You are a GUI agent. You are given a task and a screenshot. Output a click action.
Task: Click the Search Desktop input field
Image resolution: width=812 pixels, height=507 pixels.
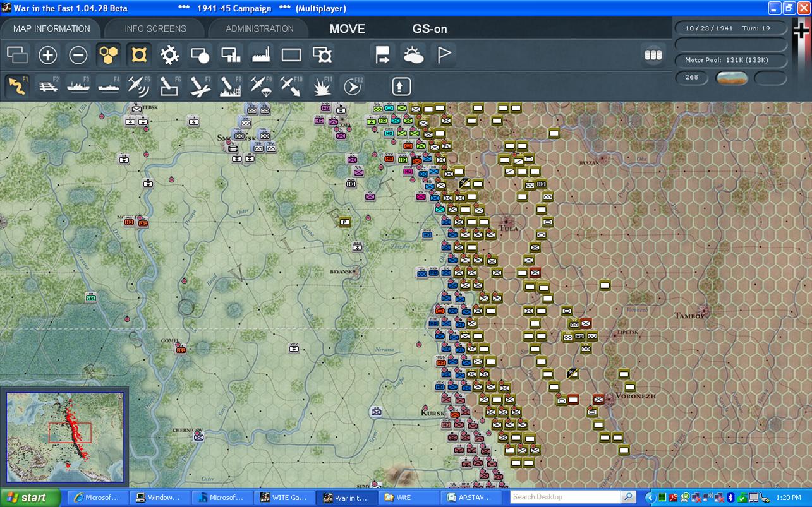coord(566,497)
